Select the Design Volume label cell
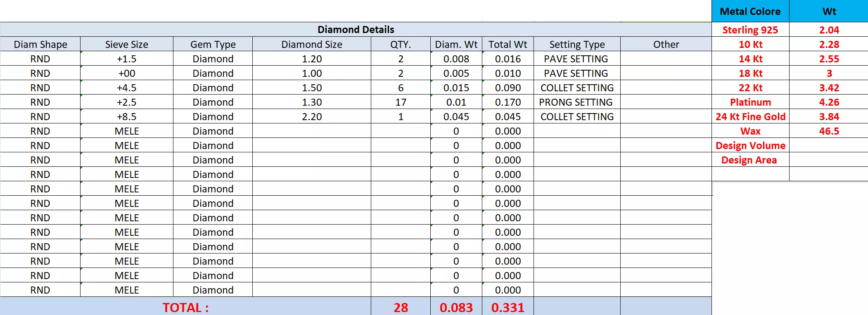This screenshot has width=868, height=315. (750, 146)
